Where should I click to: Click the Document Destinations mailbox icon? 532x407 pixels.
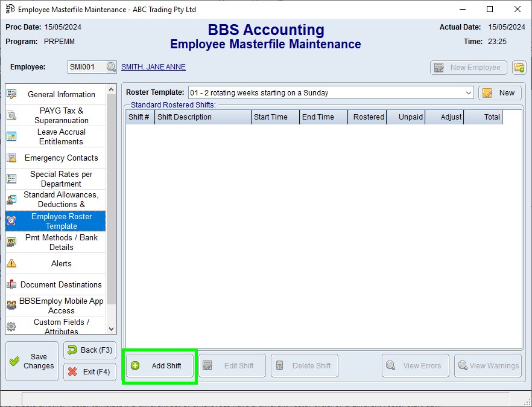(x=11, y=284)
